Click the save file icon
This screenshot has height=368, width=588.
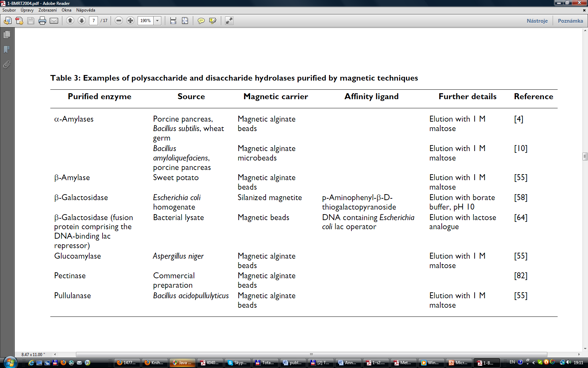[x=31, y=21]
